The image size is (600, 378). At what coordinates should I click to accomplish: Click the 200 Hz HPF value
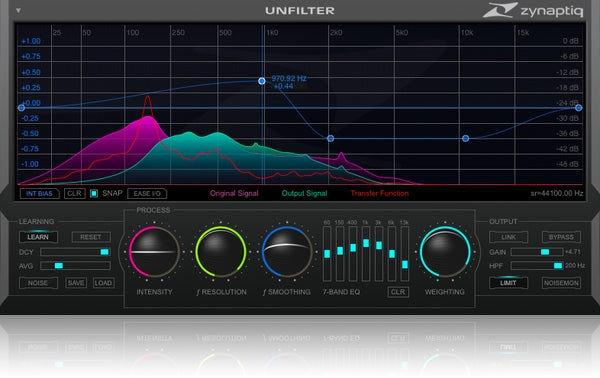point(575,266)
